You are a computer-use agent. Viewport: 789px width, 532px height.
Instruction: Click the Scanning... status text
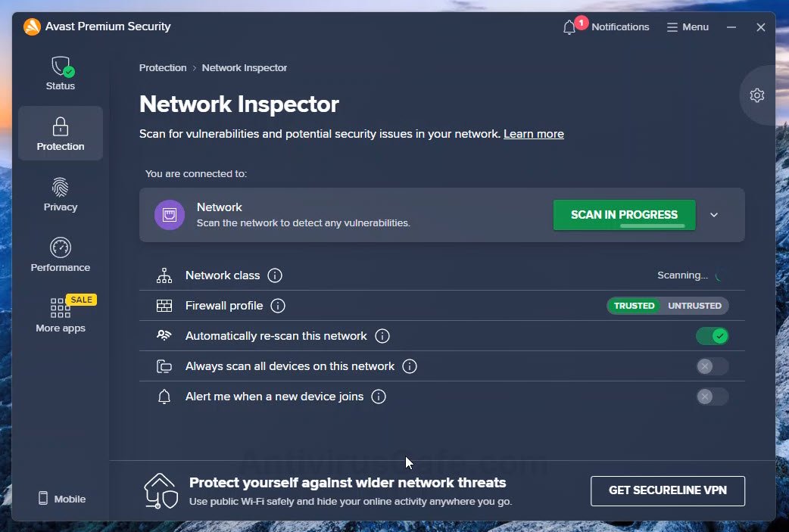[682, 275]
